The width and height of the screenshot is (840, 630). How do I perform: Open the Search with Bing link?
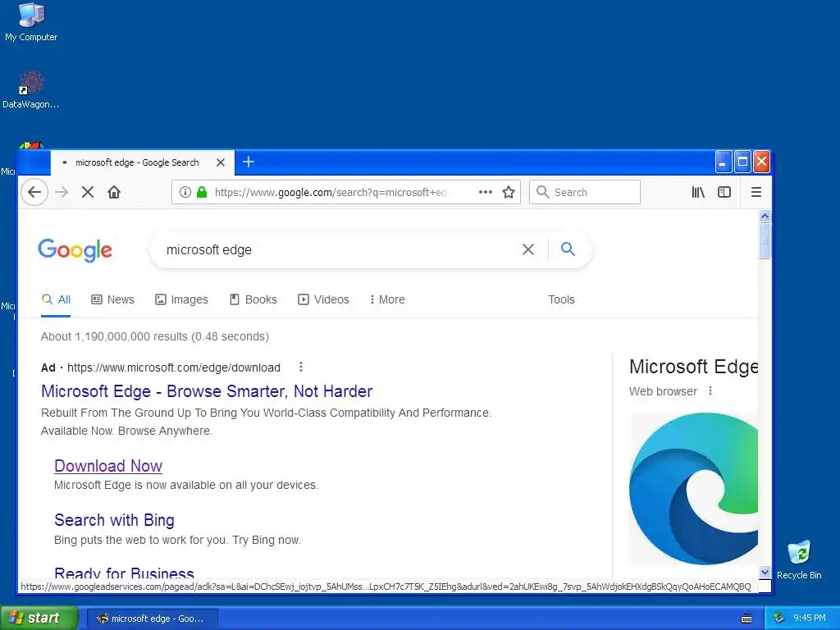pos(114,519)
